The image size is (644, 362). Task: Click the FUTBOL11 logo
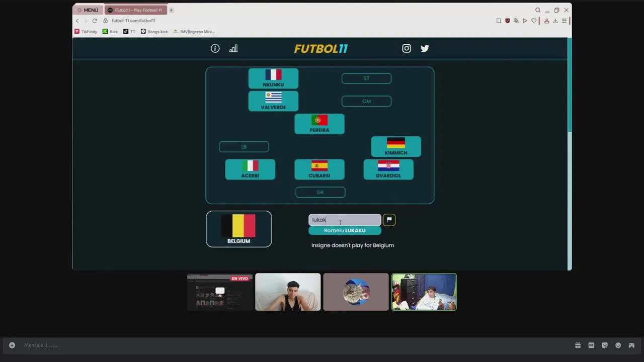[321, 49]
